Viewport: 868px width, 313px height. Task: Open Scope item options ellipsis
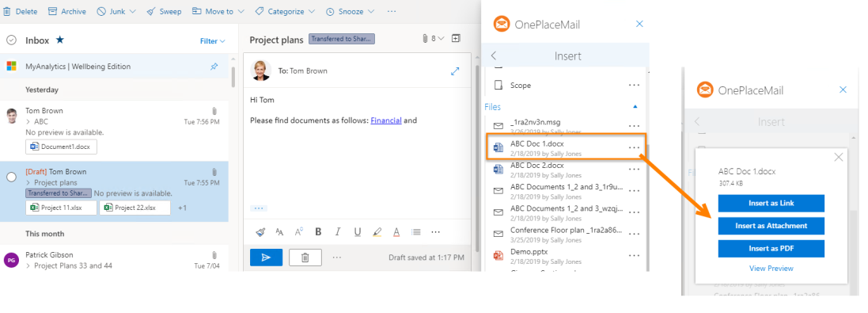[634, 86]
